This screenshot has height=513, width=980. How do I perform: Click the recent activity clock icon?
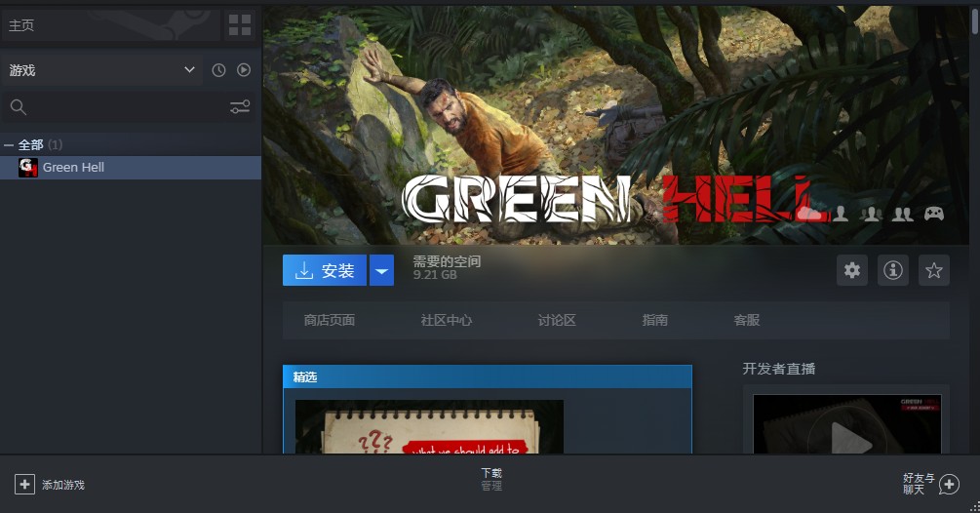tap(218, 70)
